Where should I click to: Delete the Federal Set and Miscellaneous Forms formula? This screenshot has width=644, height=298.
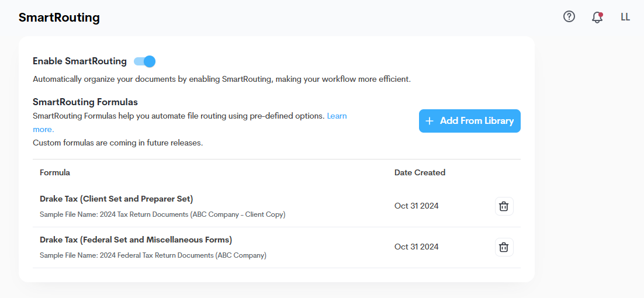click(x=504, y=247)
